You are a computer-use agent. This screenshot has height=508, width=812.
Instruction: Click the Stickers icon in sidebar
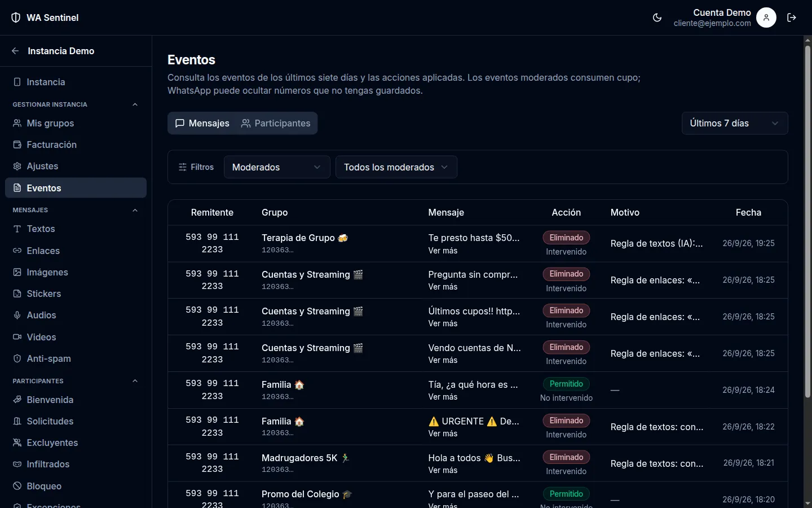[17, 294]
